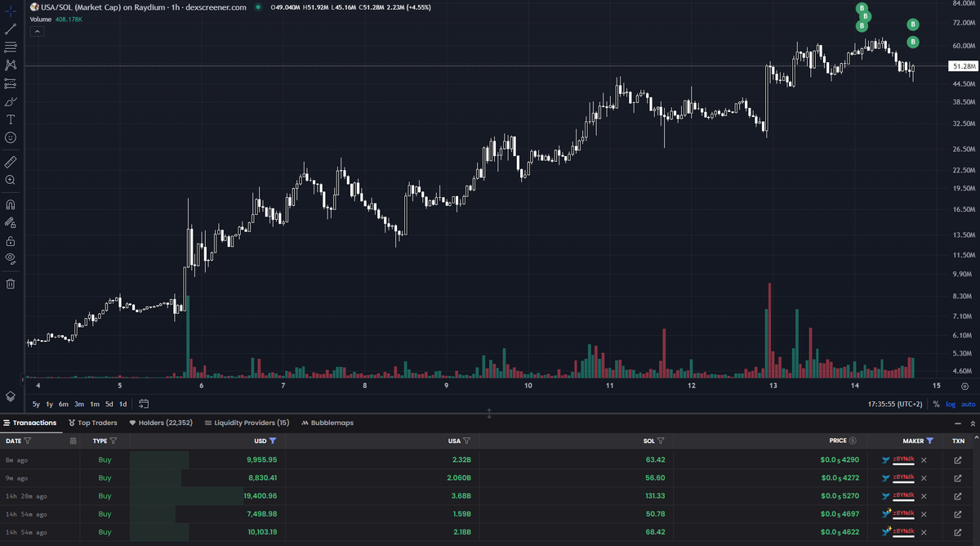Set chart range to 3m
Viewport: 980px width, 546px height.
pos(79,404)
